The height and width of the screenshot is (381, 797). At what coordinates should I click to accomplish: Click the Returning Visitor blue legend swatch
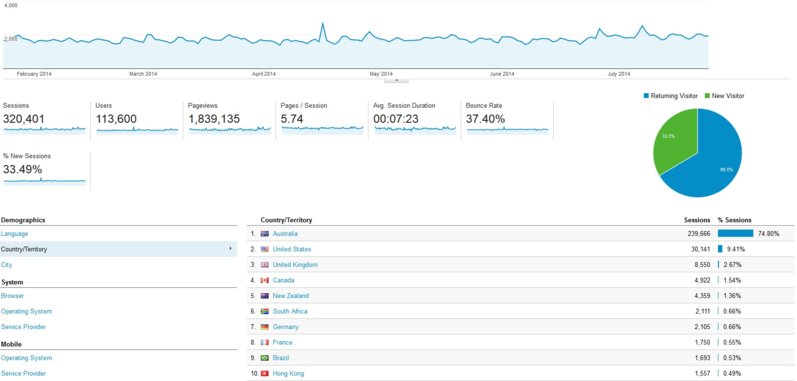pos(647,96)
